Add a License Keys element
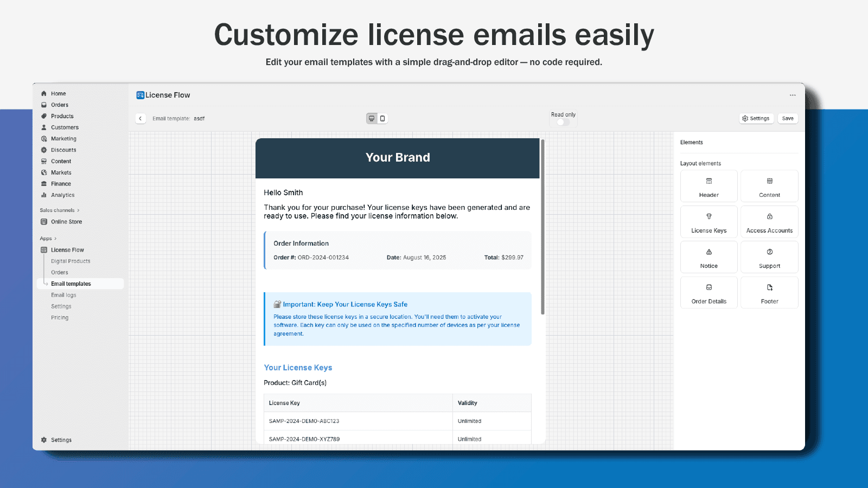 [709, 221]
